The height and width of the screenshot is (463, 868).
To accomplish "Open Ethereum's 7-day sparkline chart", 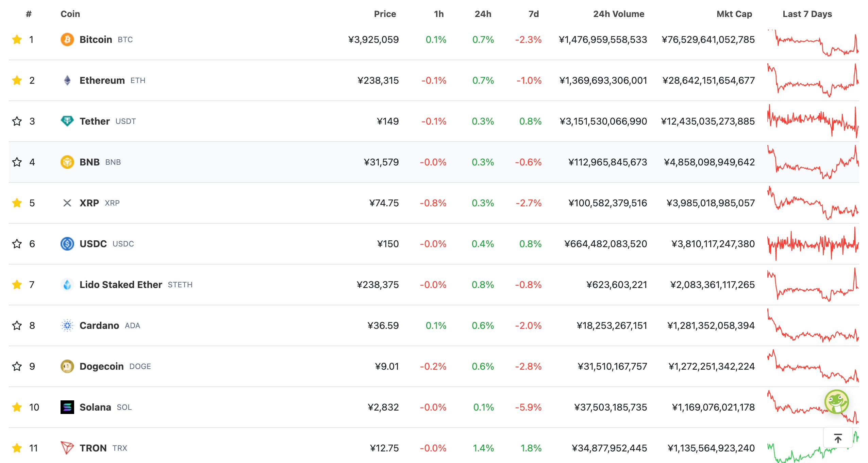I will tap(813, 80).
